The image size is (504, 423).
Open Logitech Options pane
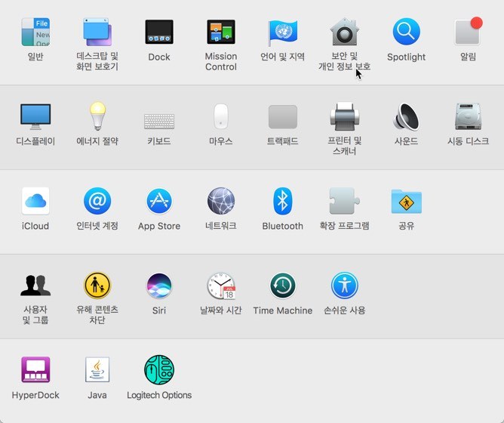pos(159,369)
